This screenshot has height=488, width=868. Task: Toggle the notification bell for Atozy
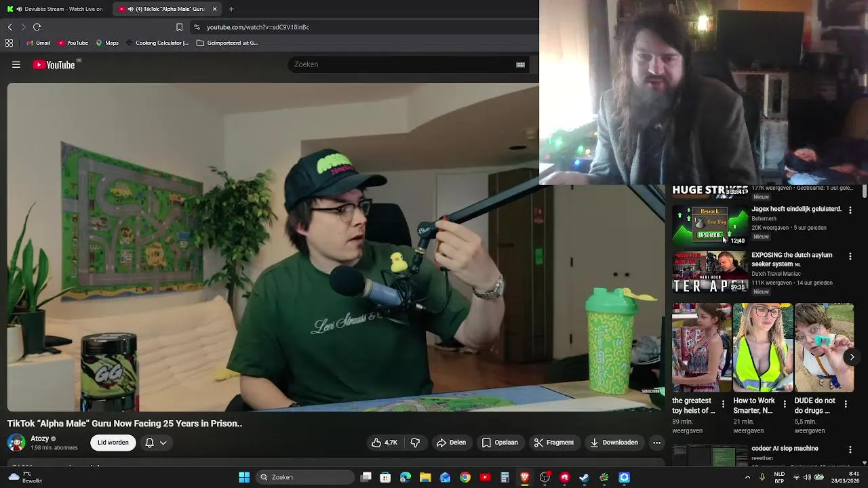pos(149,443)
